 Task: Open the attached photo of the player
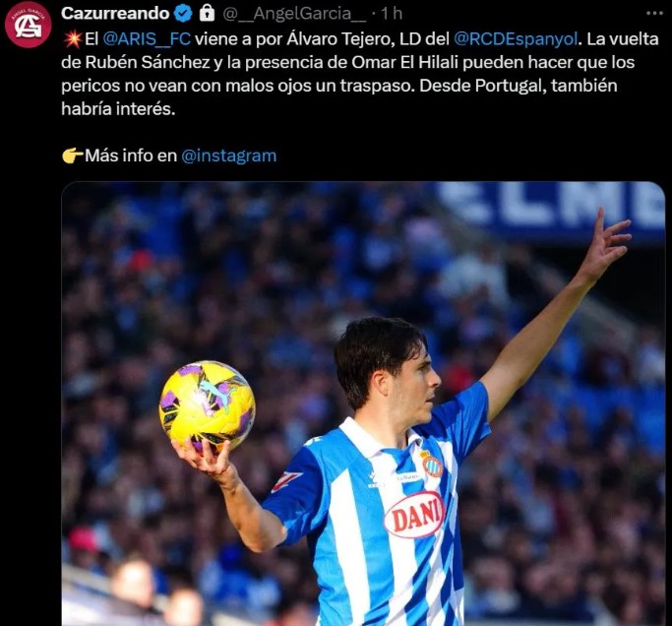(363, 404)
